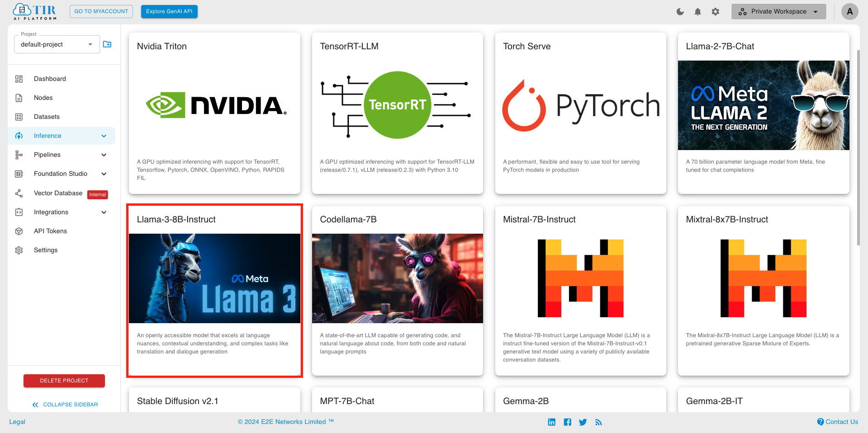Open the Twitter footer icon
The height and width of the screenshot is (433, 868).
pyautogui.click(x=583, y=422)
